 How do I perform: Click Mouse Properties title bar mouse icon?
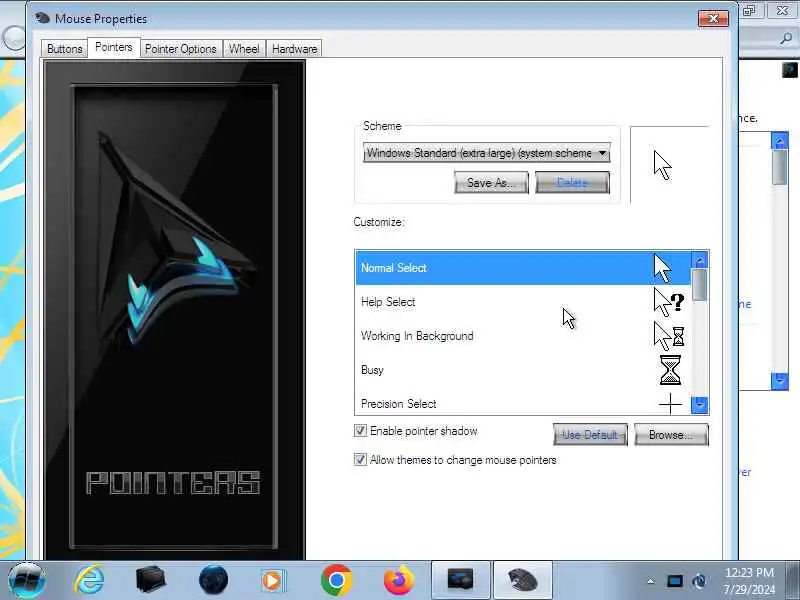point(42,18)
